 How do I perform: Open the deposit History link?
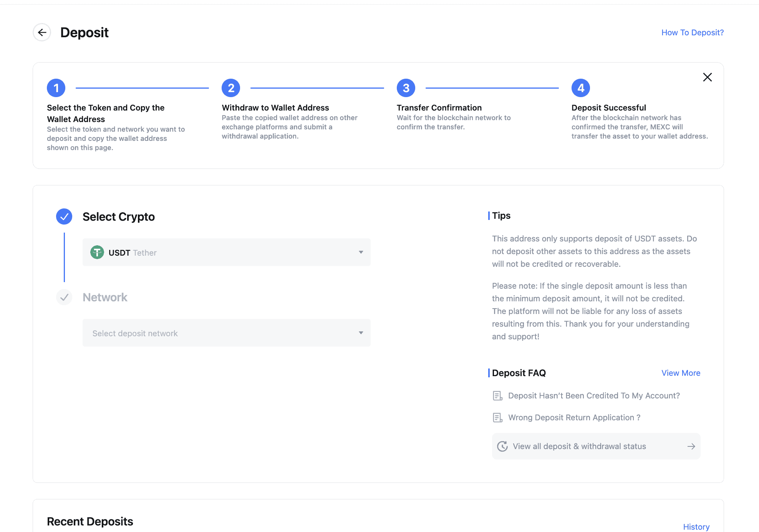[x=696, y=527]
